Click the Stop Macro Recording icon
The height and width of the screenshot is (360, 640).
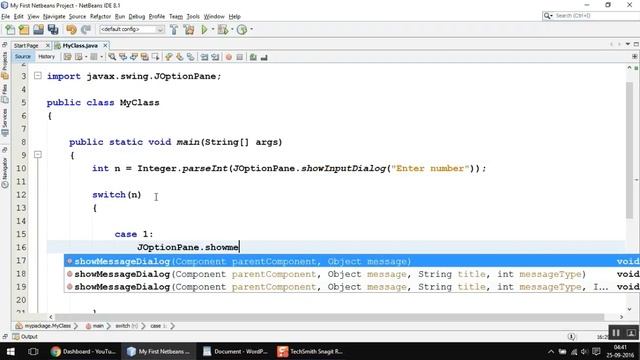tap(240, 57)
